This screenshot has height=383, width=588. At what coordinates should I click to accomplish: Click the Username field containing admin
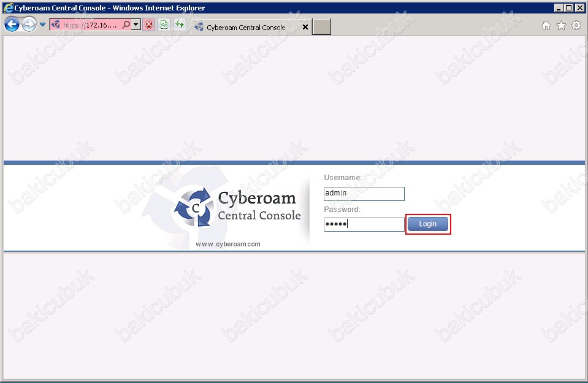(364, 194)
